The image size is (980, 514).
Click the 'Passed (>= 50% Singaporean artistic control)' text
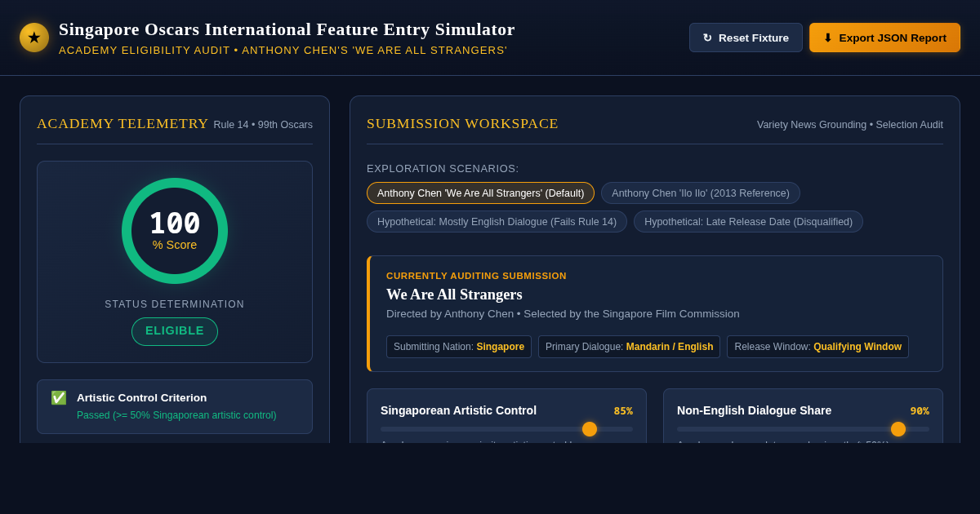coord(176,415)
